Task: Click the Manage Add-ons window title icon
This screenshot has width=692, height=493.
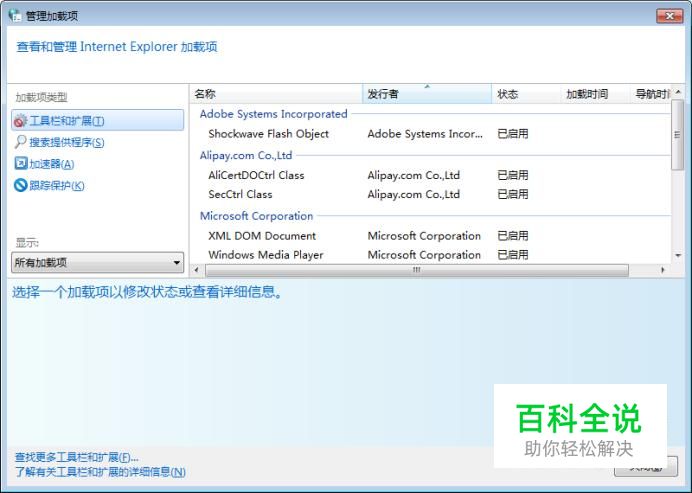Action: (15, 15)
